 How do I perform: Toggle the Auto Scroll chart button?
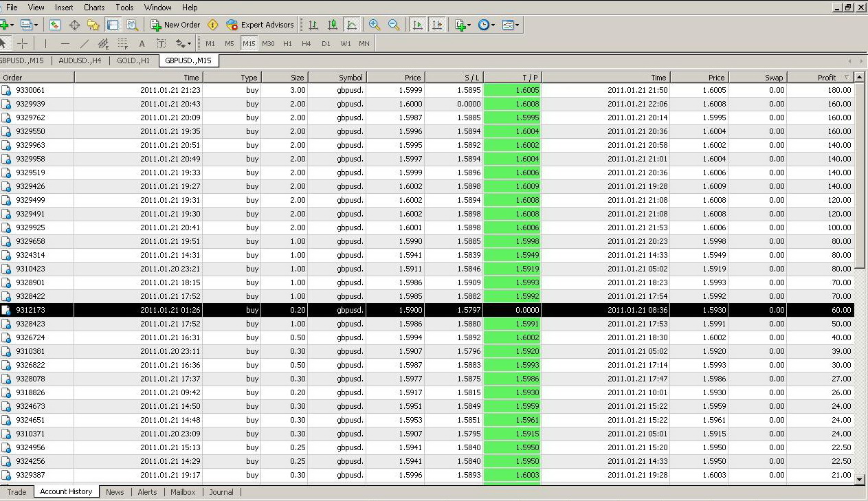click(x=417, y=25)
